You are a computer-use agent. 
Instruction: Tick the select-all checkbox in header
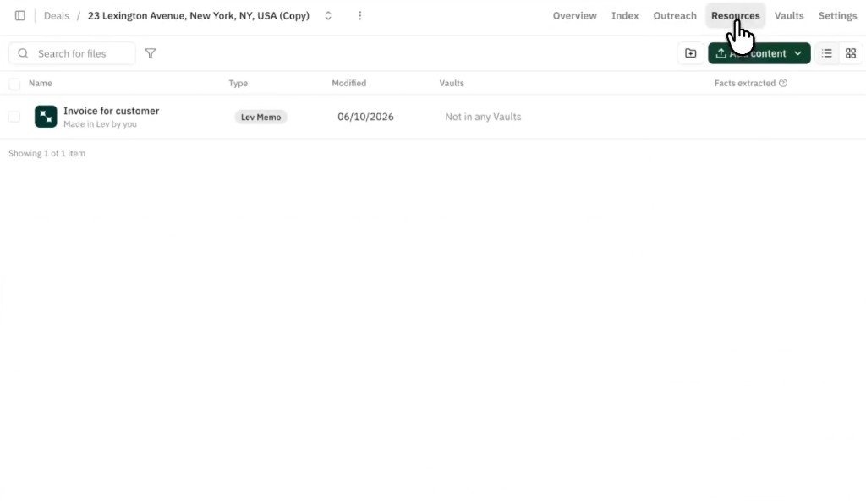(14, 84)
